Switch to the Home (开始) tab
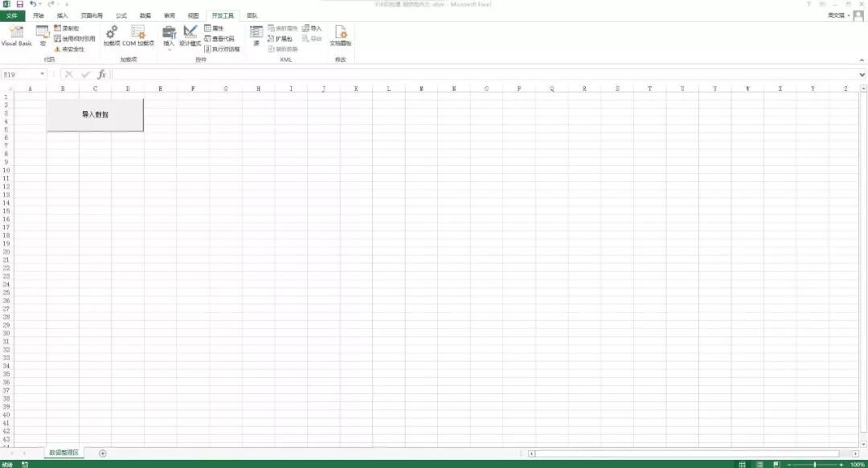Image resolution: width=868 pixels, height=468 pixels. pos(39,15)
